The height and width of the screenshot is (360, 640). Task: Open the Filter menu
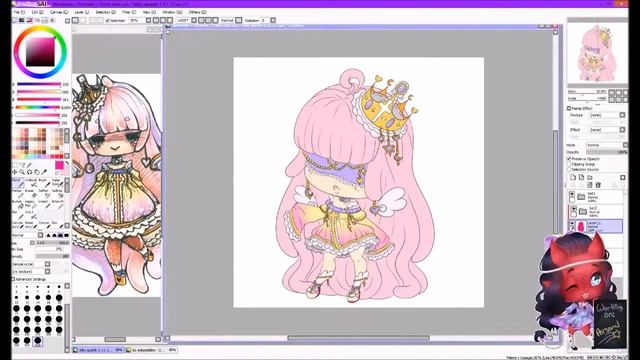coord(129,12)
